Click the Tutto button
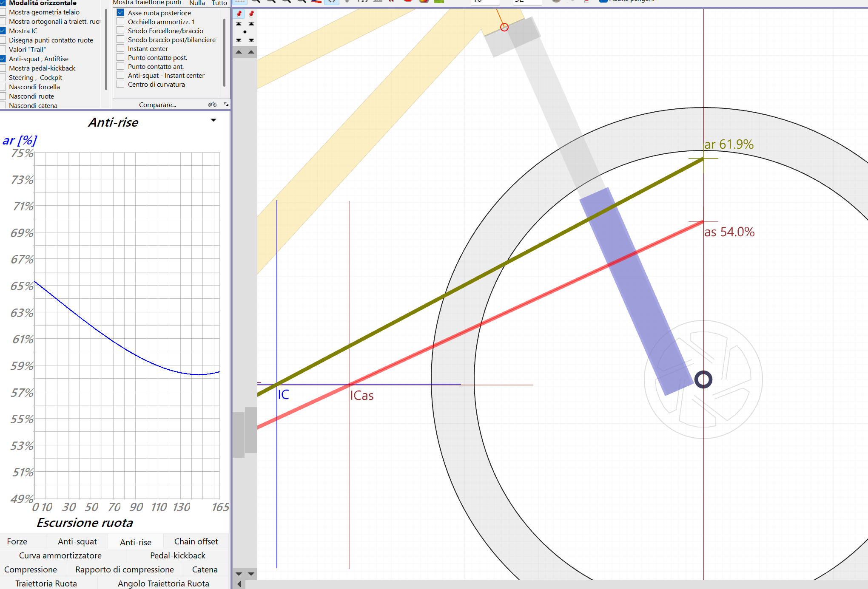 (219, 3)
